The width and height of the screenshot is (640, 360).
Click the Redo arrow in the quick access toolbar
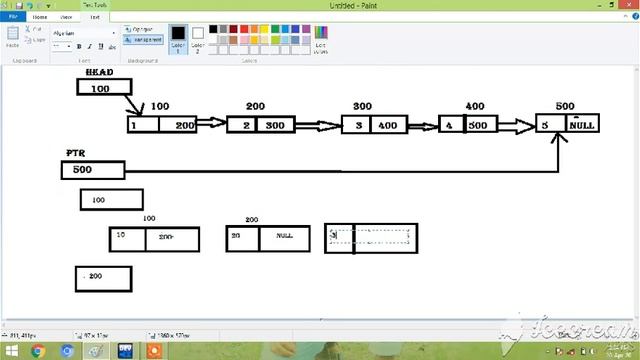click(40, 6)
